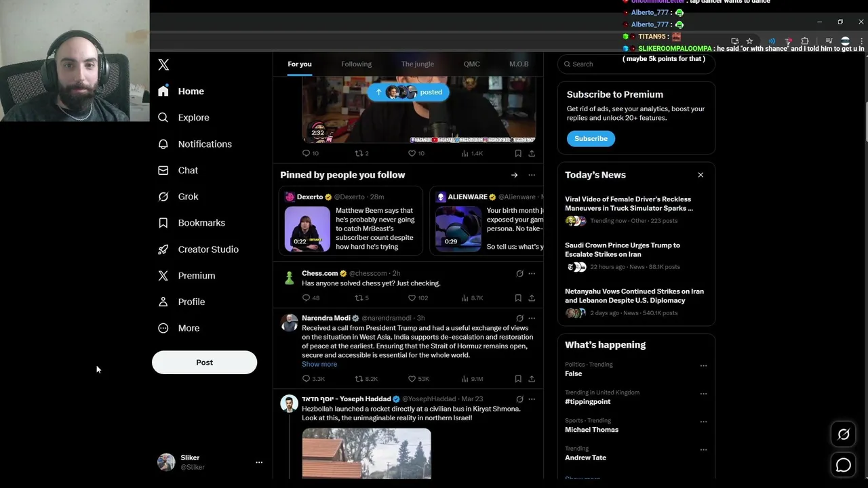Image resolution: width=868 pixels, height=488 pixels.
Task: Like the Narendra Modi post
Action: (x=418, y=379)
